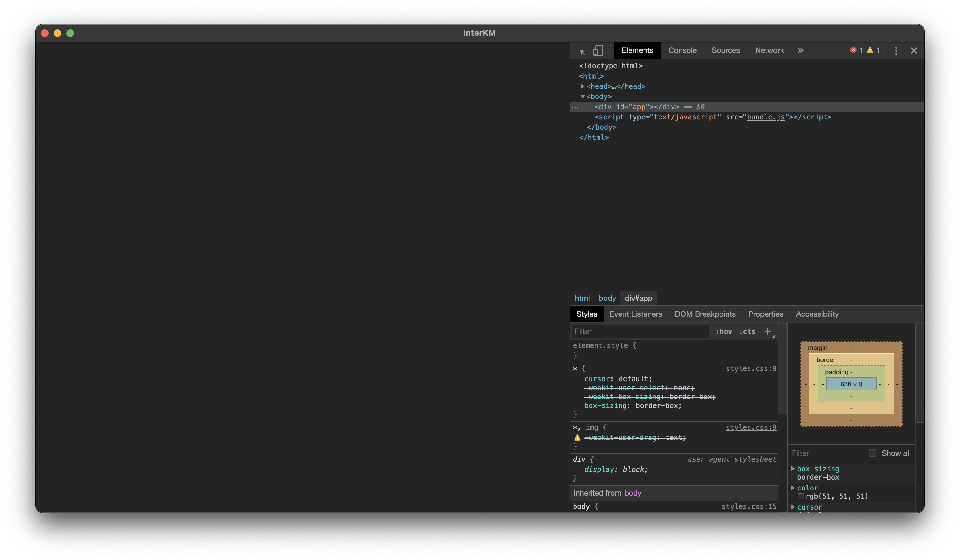Screen dimensions: 960x560
Task: Click the new style rule plus icon
Action: (768, 331)
